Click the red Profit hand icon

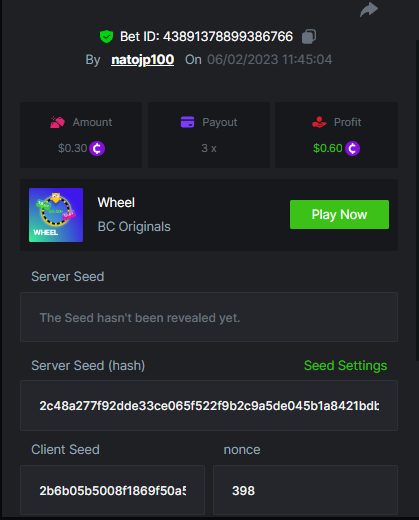(319, 122)
